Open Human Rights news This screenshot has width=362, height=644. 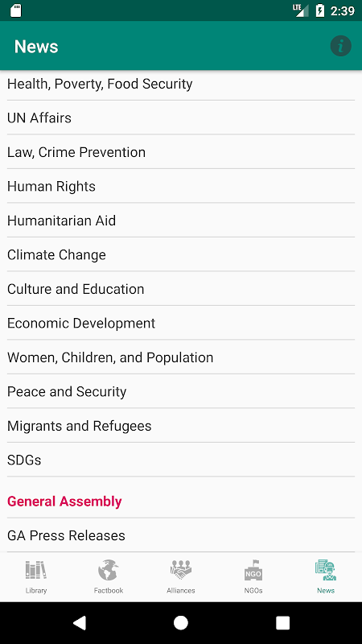pos(181,186)
